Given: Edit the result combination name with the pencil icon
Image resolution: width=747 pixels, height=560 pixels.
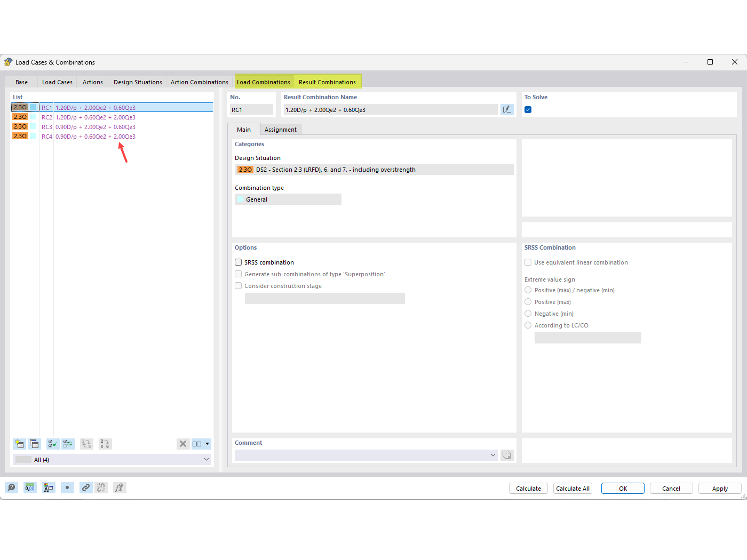Looking at the screenshot, I should coord(507,109).
